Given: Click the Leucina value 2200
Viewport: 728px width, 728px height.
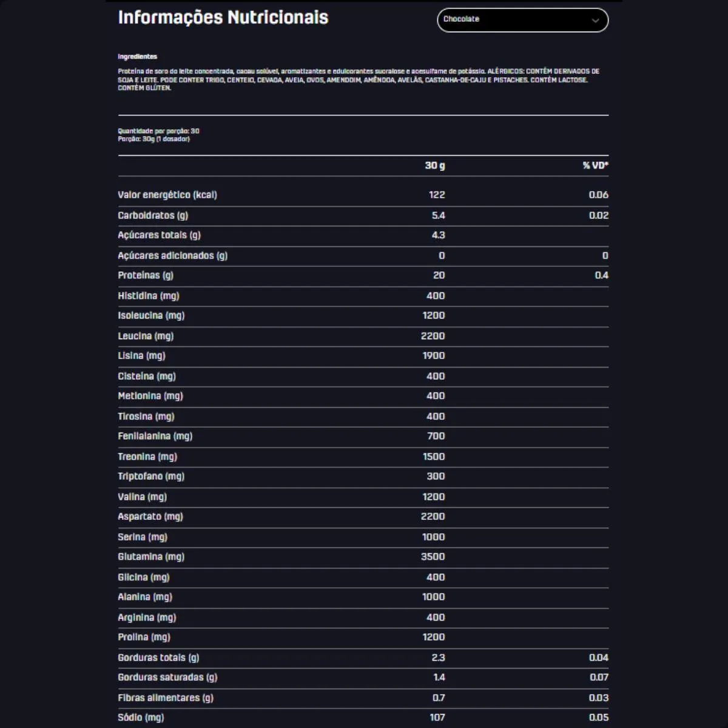Looking at the screenshot, I should [433, 336].
